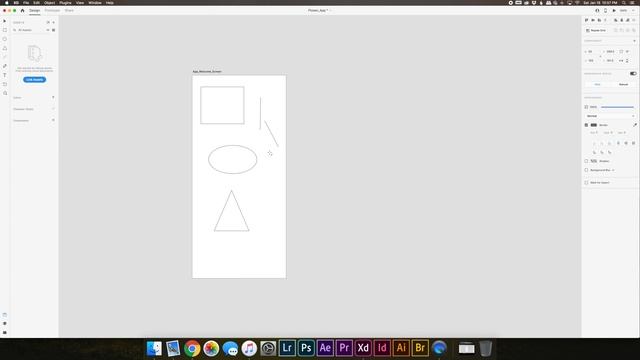Switch Assets panel to grid view

pyautogui.click(x=53, y=30)
